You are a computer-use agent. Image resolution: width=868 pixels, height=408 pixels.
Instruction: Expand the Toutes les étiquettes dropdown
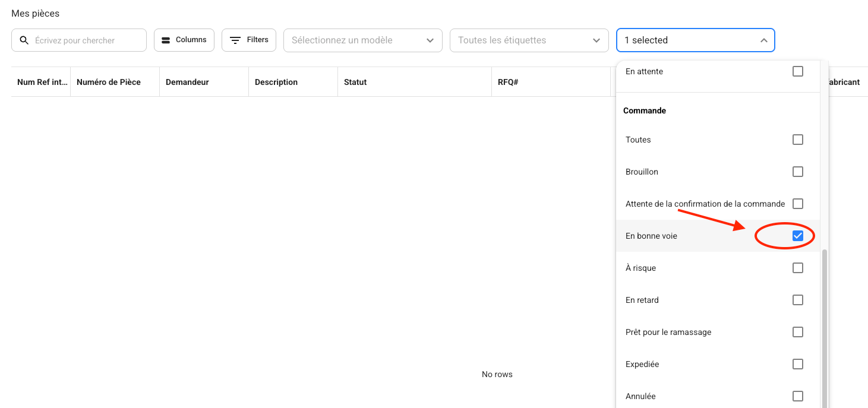[529, 40]
